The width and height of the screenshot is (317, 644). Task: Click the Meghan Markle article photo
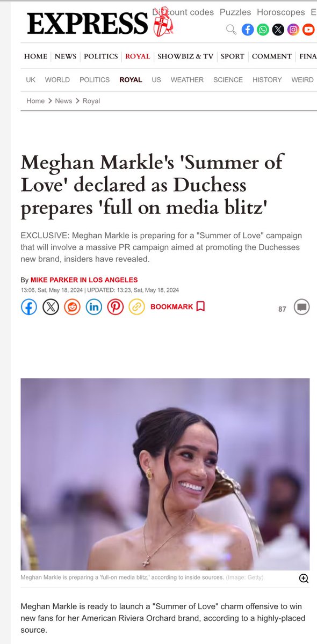tap(165, 474)
